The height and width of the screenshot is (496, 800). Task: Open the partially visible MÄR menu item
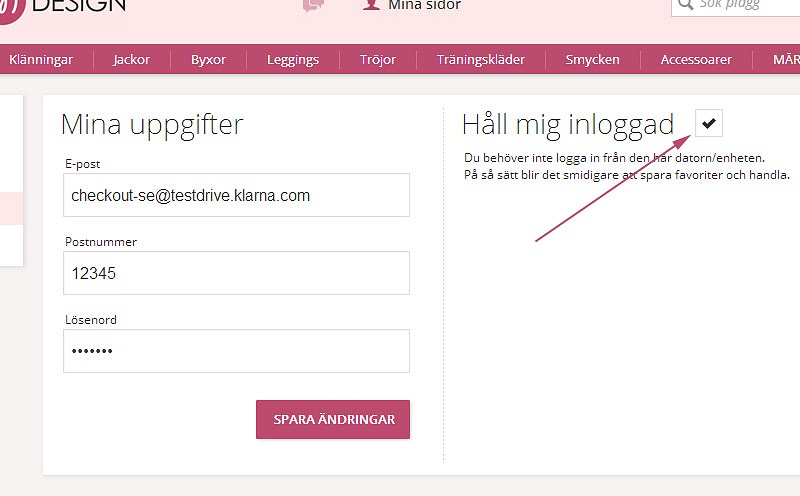785,60
